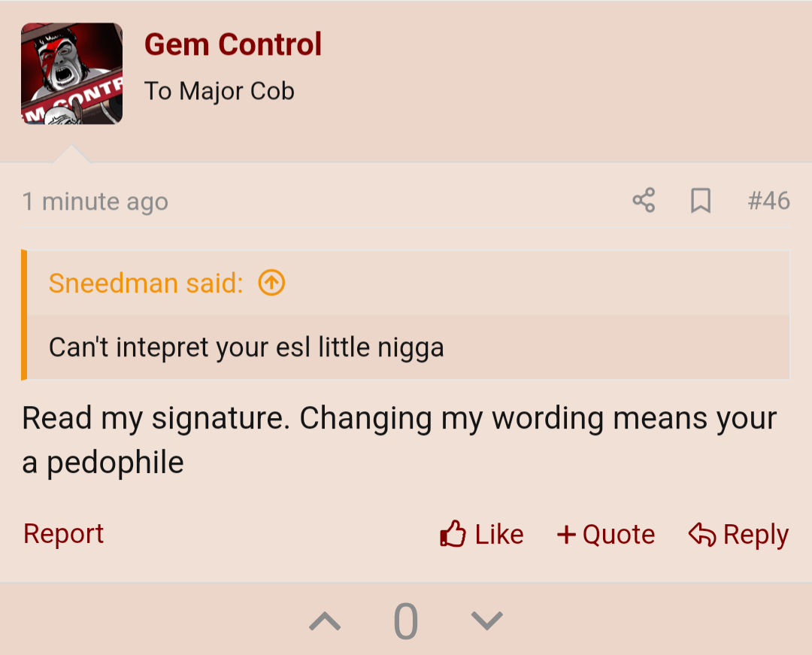This screenshot has height=655, width=812.
Task: Open the Gem Control username profile link
Action: pos(233,44)
